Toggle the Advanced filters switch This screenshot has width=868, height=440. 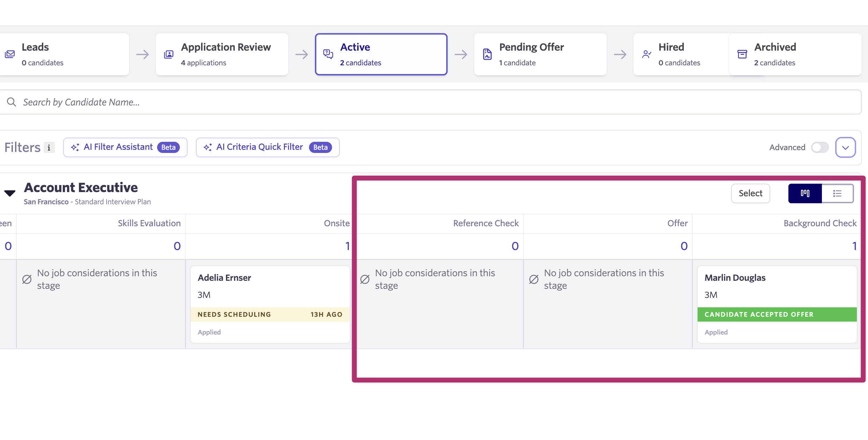click(x=819, y=147)
